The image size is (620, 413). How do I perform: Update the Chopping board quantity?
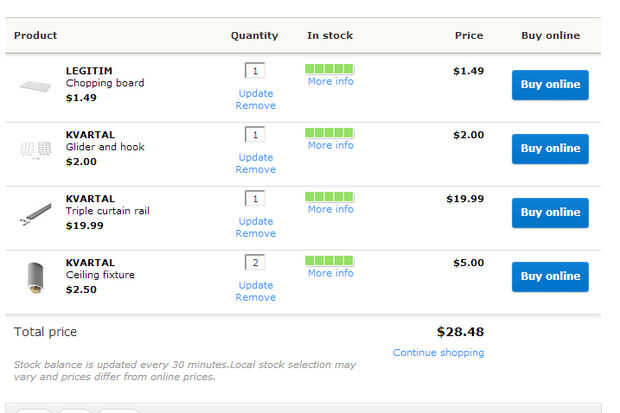point(255,93)
